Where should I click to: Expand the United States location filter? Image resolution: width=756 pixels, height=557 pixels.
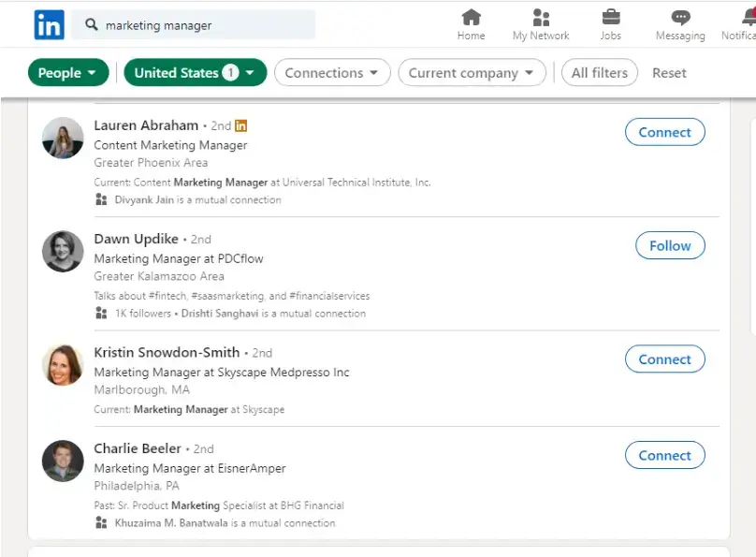click(195, 72)
